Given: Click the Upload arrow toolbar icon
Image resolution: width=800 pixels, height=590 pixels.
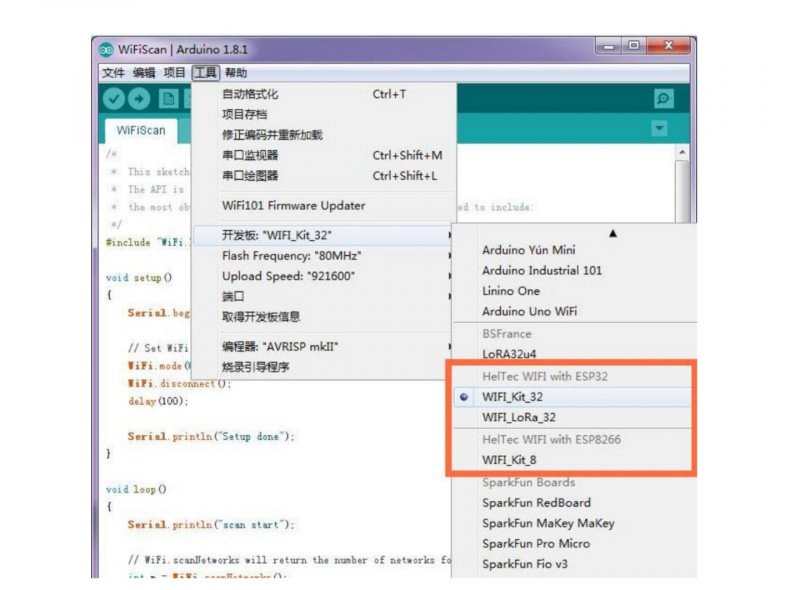Looking at the screenshot, I should 139,99.
